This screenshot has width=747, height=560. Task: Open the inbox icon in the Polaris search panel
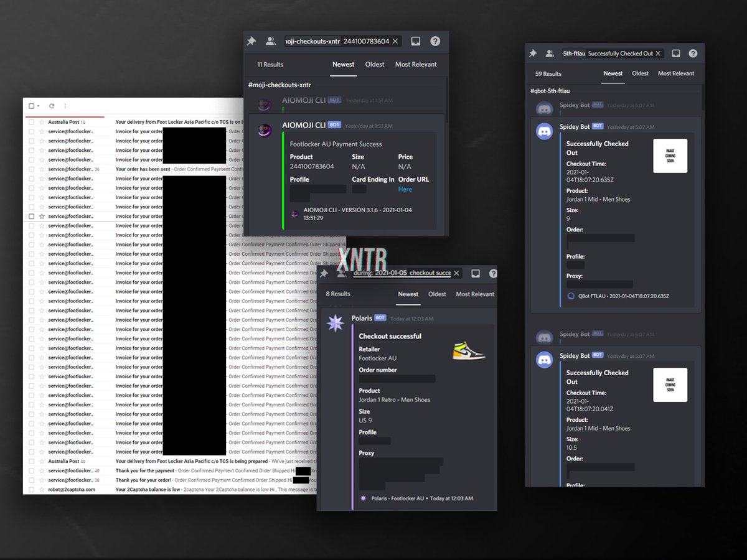475,273
